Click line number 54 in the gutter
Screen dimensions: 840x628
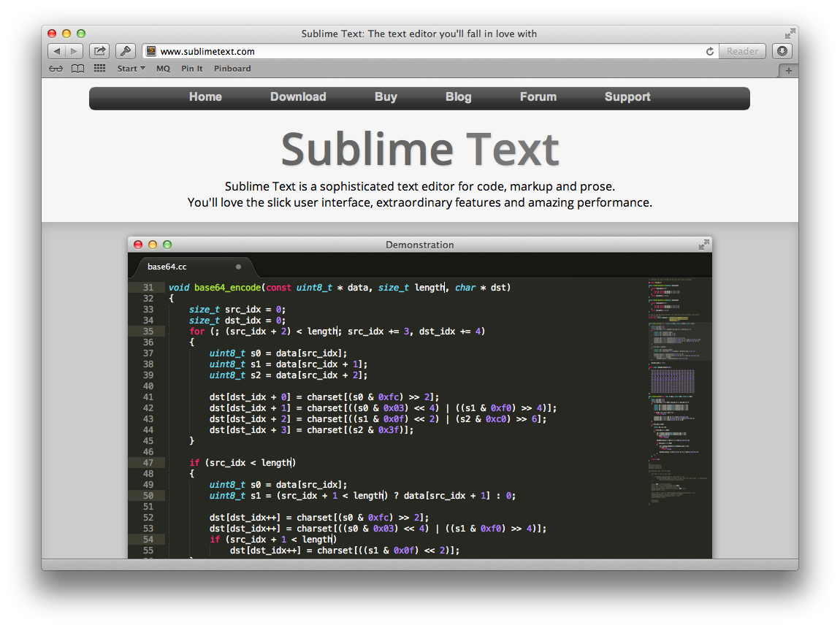click(148, 539)
